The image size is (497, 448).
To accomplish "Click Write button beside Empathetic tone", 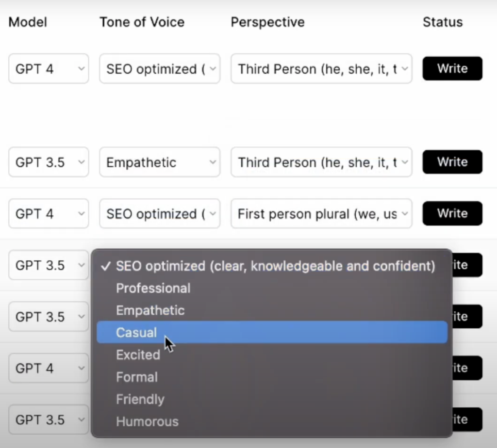I will point(452,162).
